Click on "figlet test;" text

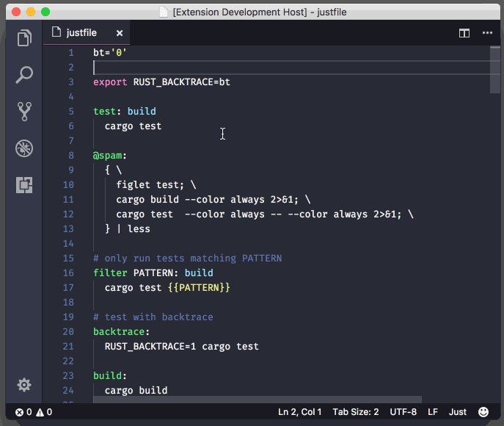point(150,184)
